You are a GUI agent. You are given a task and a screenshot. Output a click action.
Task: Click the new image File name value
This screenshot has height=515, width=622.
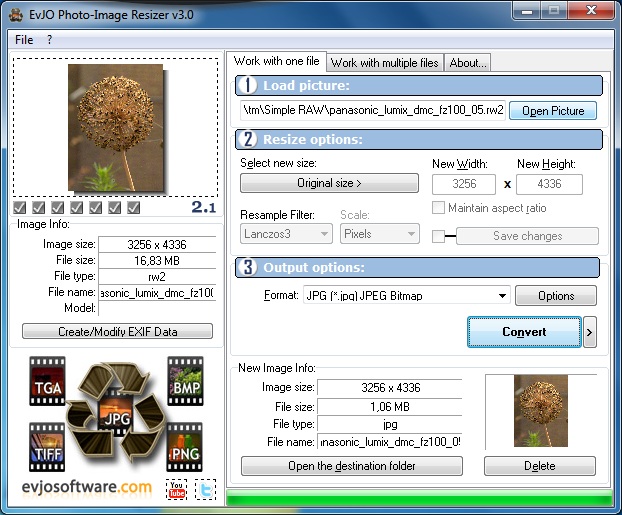coord(390,442)
